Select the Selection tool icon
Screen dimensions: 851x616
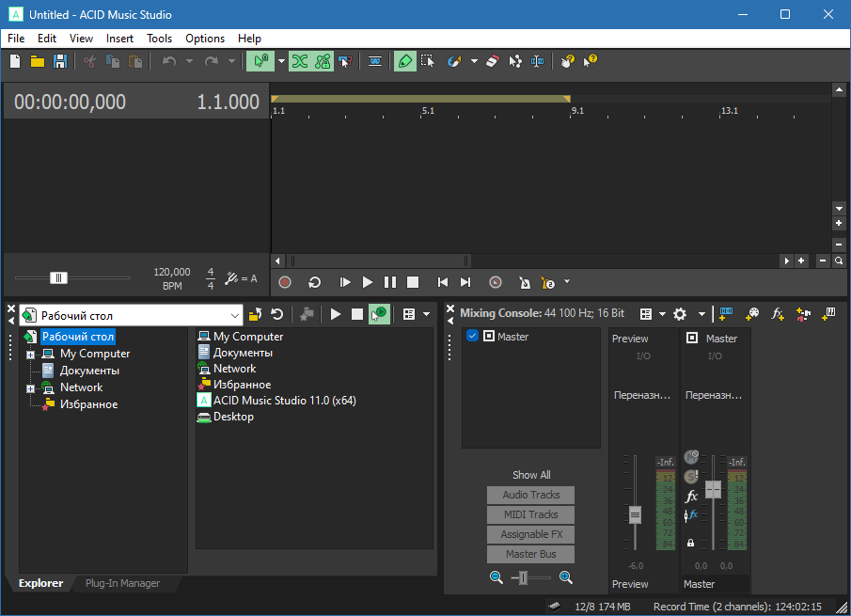point(428,61)
